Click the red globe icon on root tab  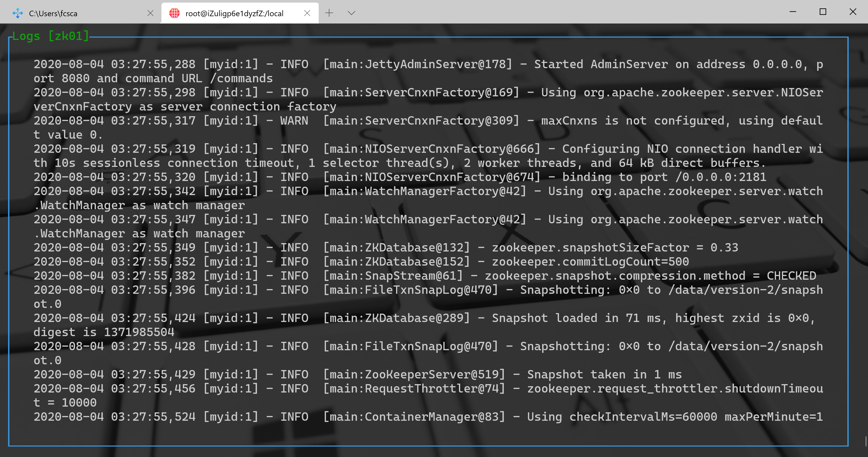tap(174, 14)
